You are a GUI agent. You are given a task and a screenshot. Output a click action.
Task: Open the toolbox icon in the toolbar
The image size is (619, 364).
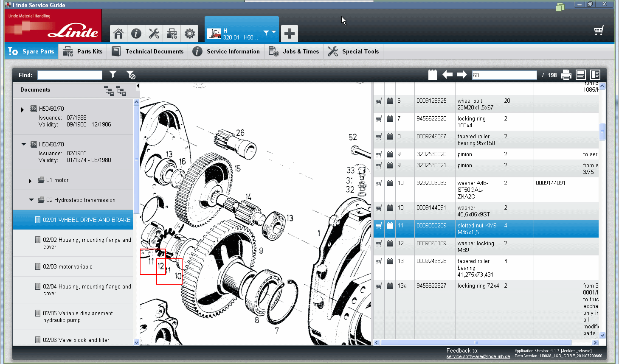[x=172, y=33]
